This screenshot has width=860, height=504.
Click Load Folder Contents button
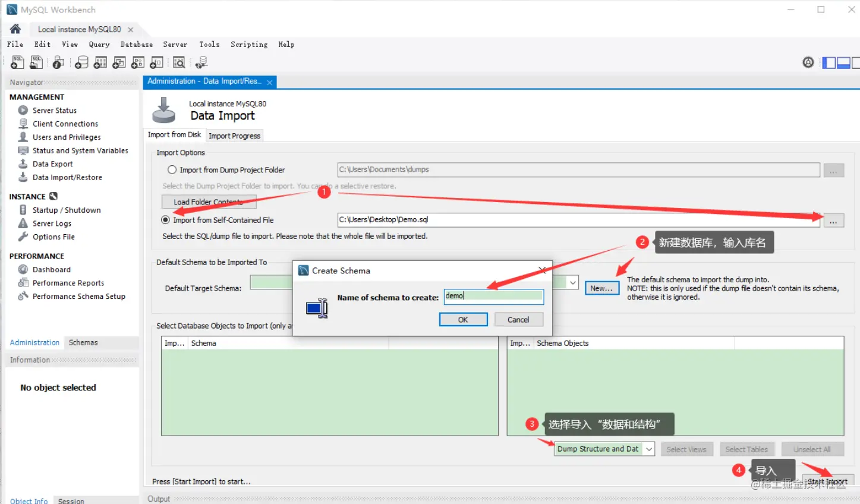(x=209, y=202)
